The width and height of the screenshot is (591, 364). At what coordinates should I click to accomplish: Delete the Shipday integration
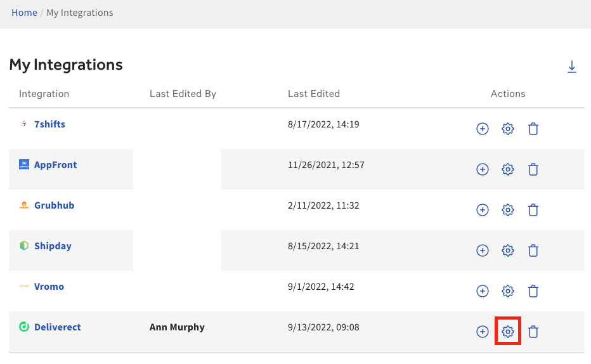[x=533, y=250]
